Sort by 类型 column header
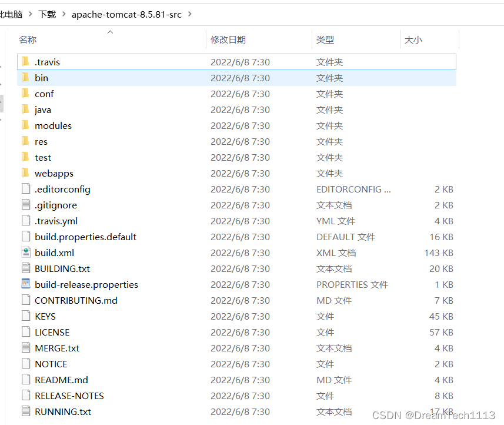This screenshot has width=504, height=425. (325, 40)
